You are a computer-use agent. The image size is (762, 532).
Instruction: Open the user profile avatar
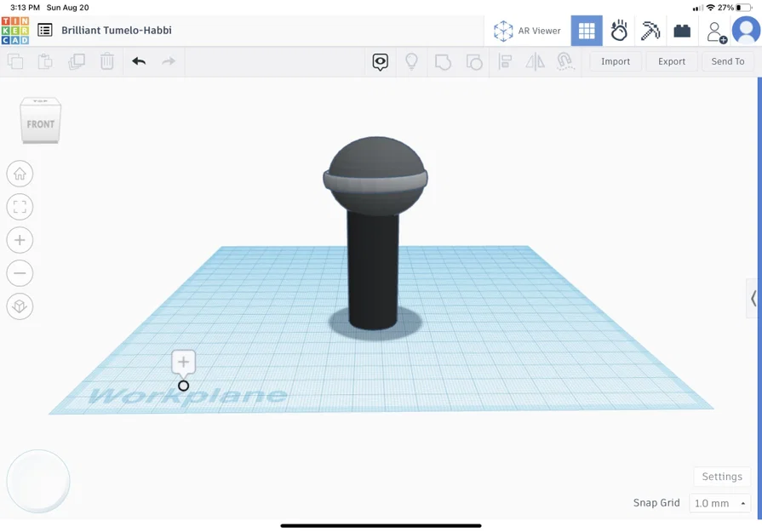point(746,31)
